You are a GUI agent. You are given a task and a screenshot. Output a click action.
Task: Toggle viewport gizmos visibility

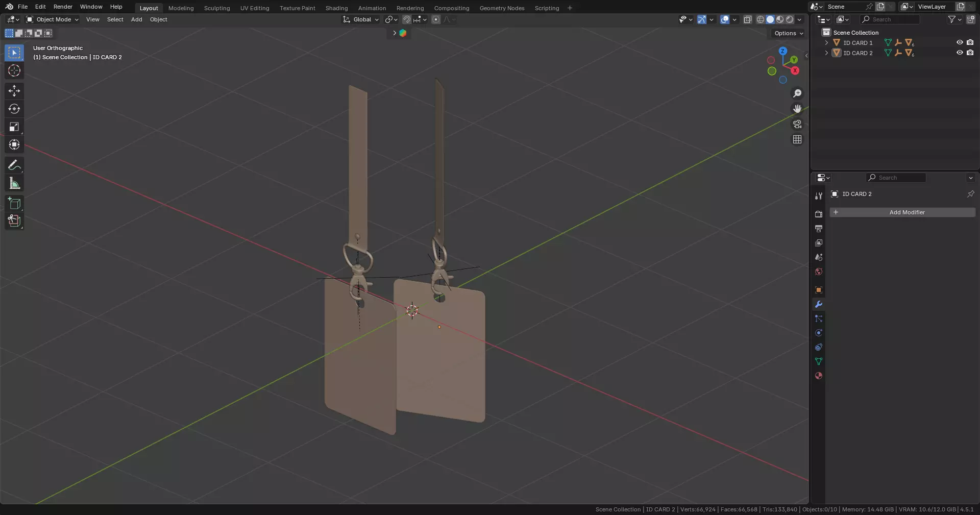(702, 19)
